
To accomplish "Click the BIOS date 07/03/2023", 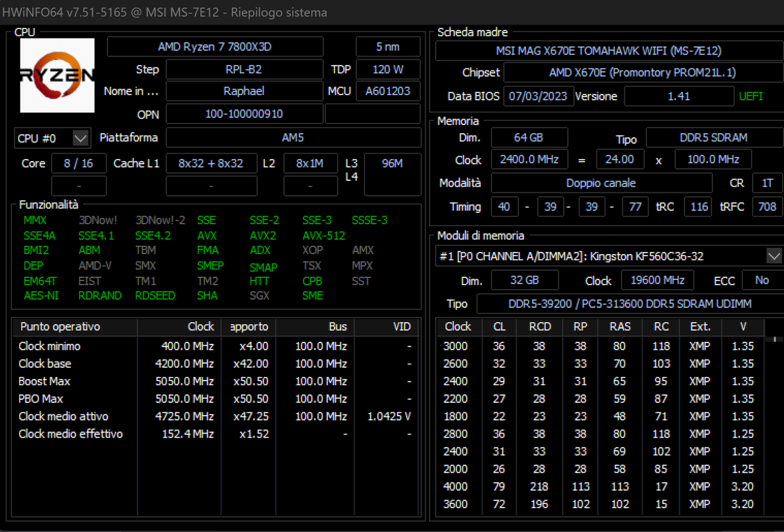I will coord(538,96).
